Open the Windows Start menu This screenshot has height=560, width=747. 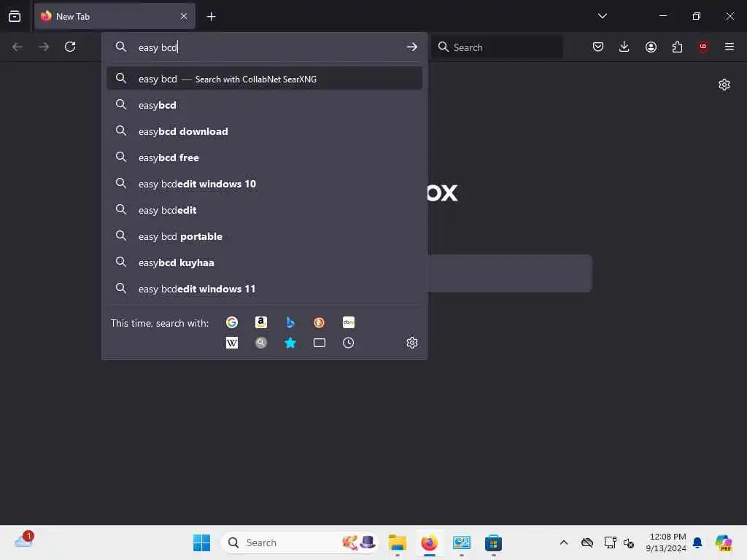point(201,542)
